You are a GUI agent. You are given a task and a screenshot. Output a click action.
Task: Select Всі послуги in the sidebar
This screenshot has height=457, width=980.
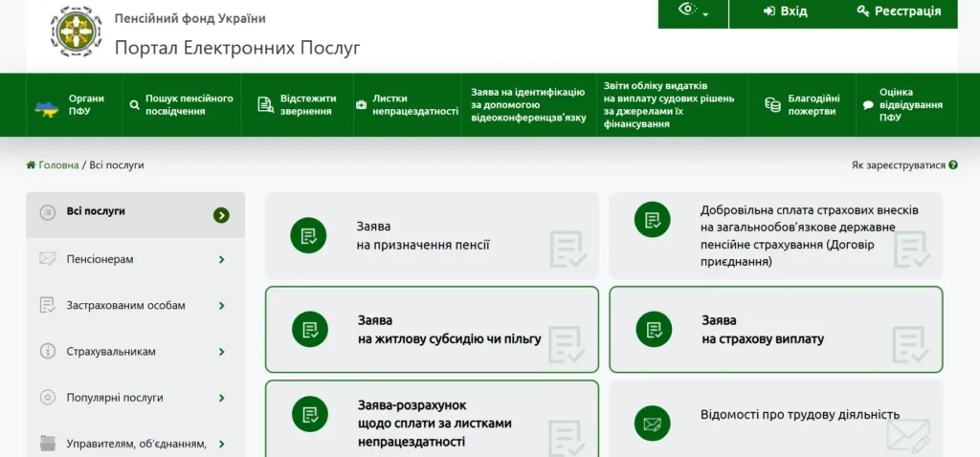[135, 215]
